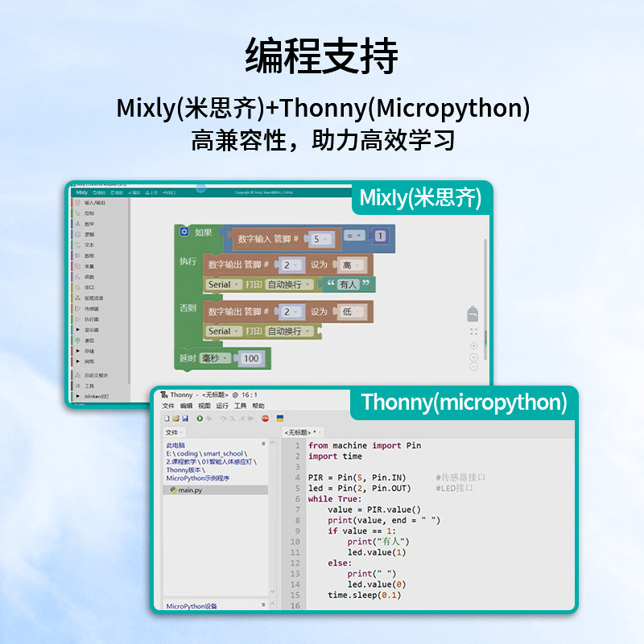Select main.py in Thonny file list
Screen dimensions: 644x644
pos(216,490)
